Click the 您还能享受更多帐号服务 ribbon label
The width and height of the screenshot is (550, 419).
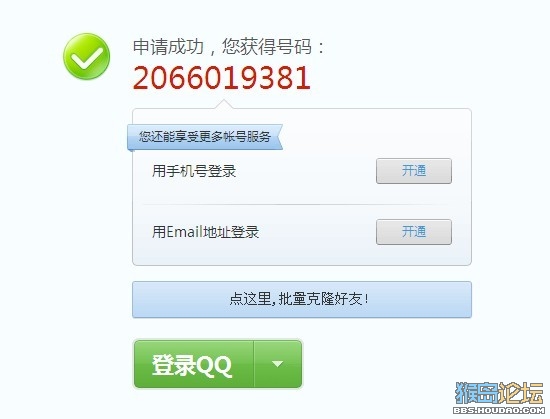tap(205, 137)
